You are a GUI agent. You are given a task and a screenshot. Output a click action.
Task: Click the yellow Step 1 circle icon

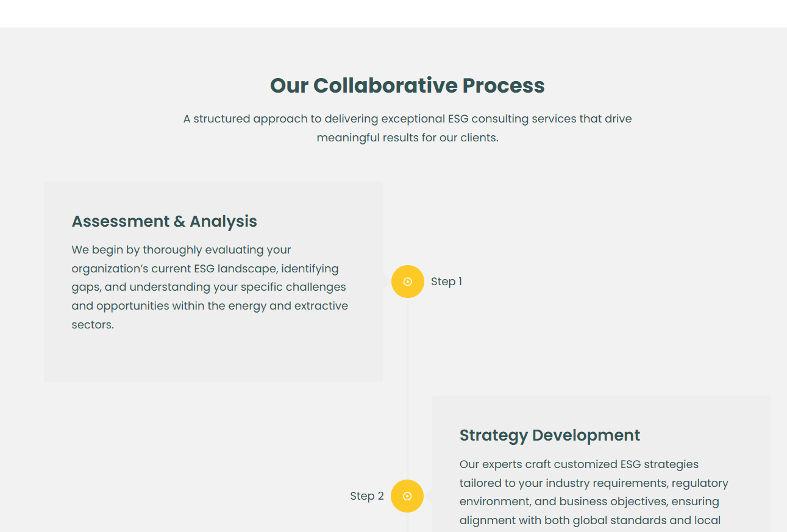407,282
